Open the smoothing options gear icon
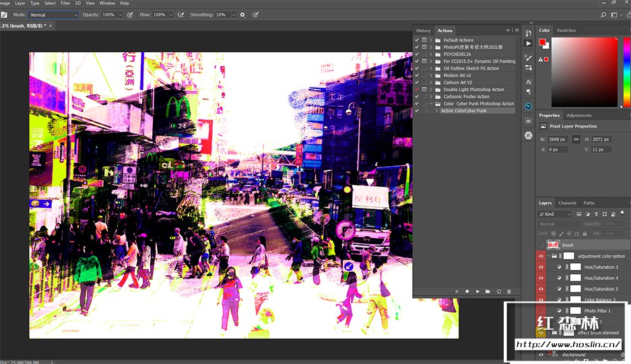 pyautogui.click(x=242, y=14)
